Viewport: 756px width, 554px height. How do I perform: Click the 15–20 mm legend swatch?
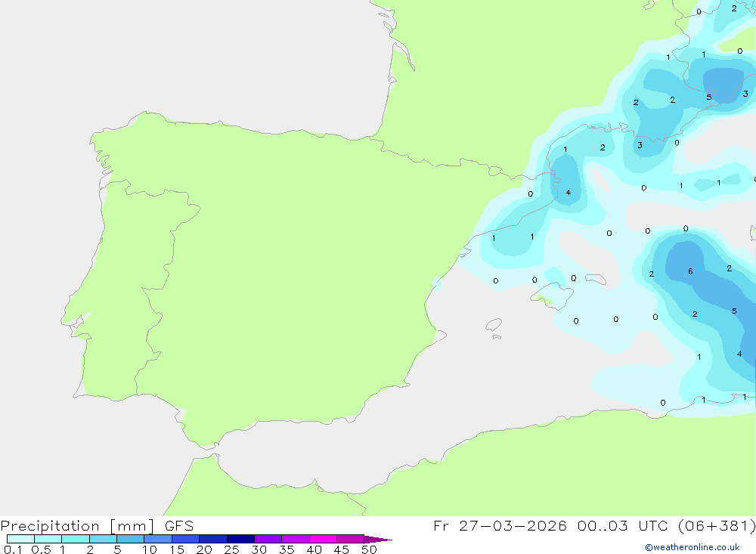(186, 539)
